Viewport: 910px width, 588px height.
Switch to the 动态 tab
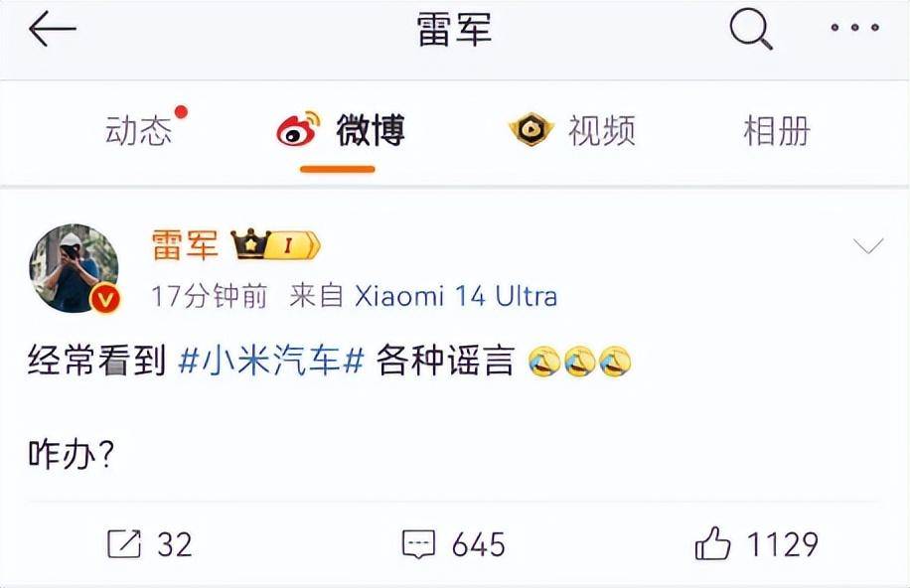click(x=139, y=130)
